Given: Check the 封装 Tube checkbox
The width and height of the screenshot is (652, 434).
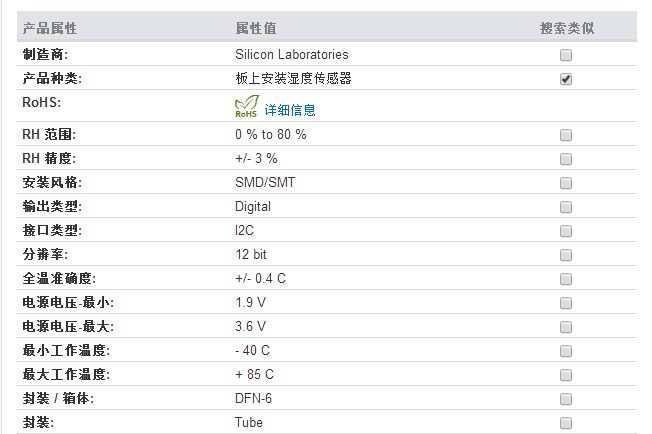Looking at the screenshot, I should tap(566, 423).
